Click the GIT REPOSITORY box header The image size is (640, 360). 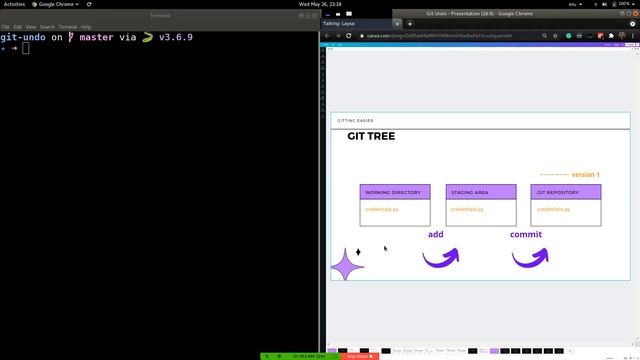[x=566, y=192]
